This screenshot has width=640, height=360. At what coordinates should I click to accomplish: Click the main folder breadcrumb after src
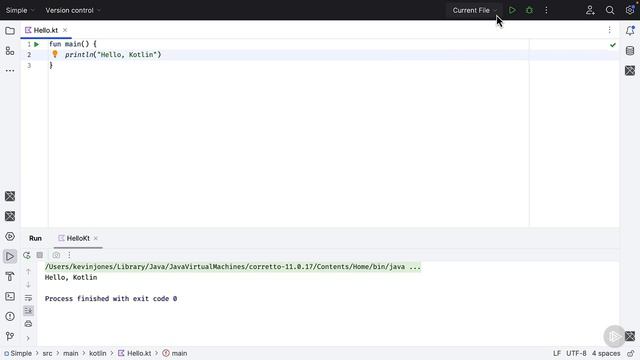click(x=71, y=353)
